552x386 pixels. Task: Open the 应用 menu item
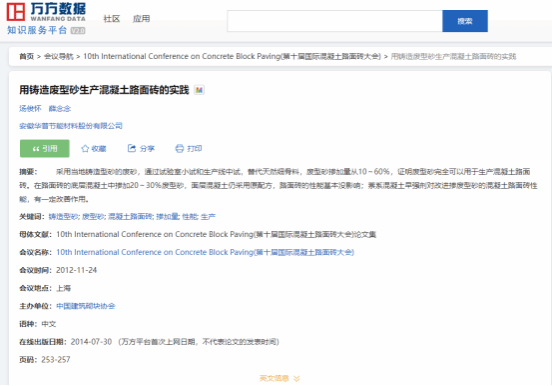(141, 19)
